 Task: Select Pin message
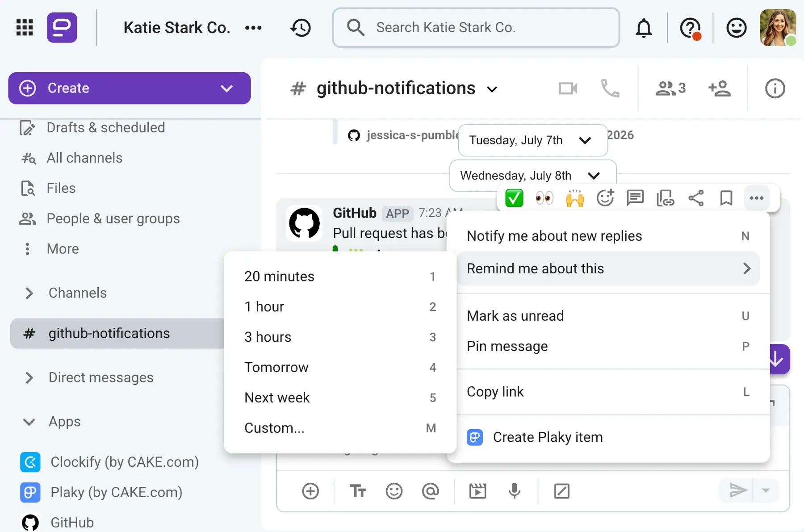tap(608, 346)
